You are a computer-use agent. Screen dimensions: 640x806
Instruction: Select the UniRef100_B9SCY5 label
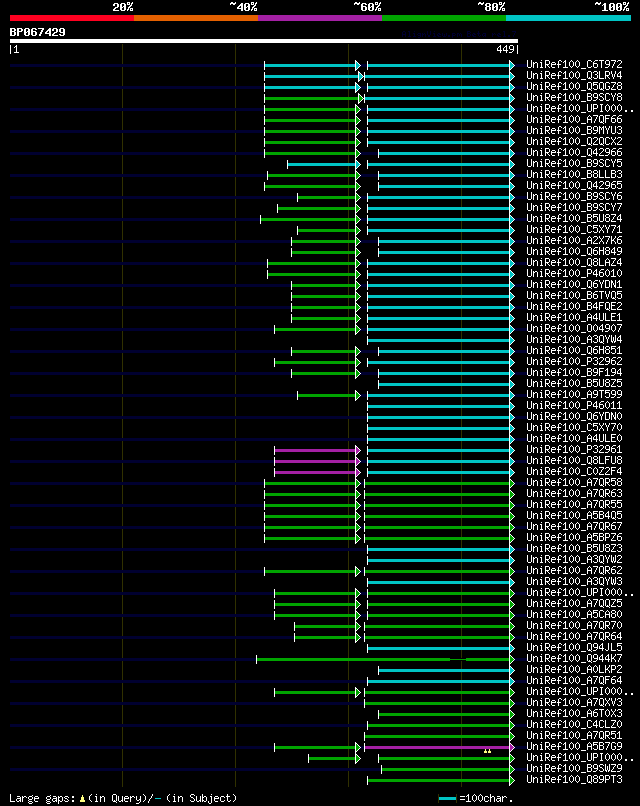click(574, 163)
